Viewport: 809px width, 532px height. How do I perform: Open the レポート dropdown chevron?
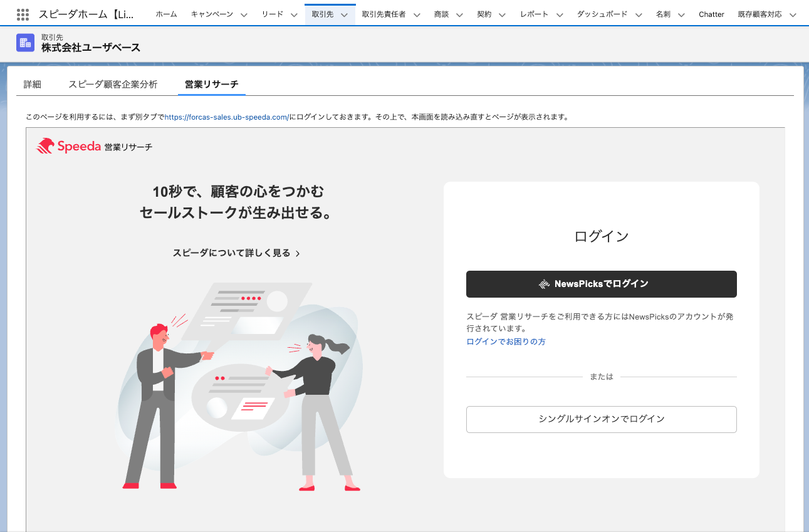point(560,14)
